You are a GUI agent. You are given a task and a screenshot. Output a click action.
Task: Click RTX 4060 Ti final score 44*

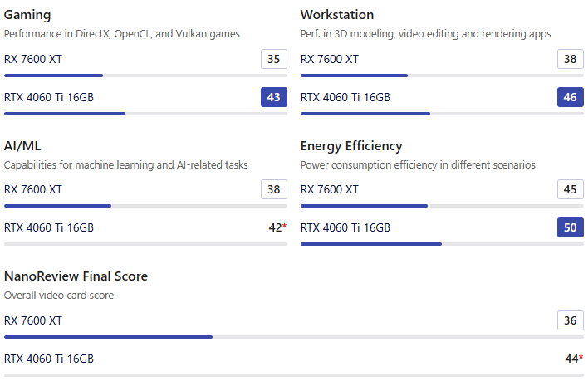coord(574,359)
